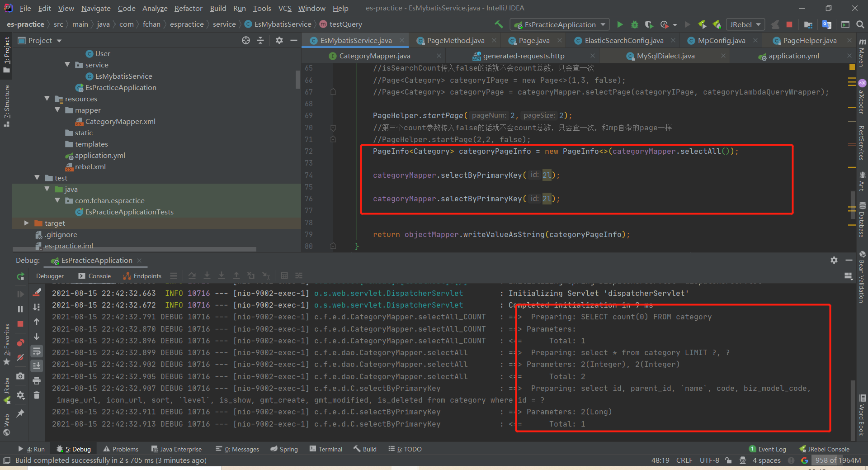
Task: Open the Database tool window
Action: (x=862, y=219)
